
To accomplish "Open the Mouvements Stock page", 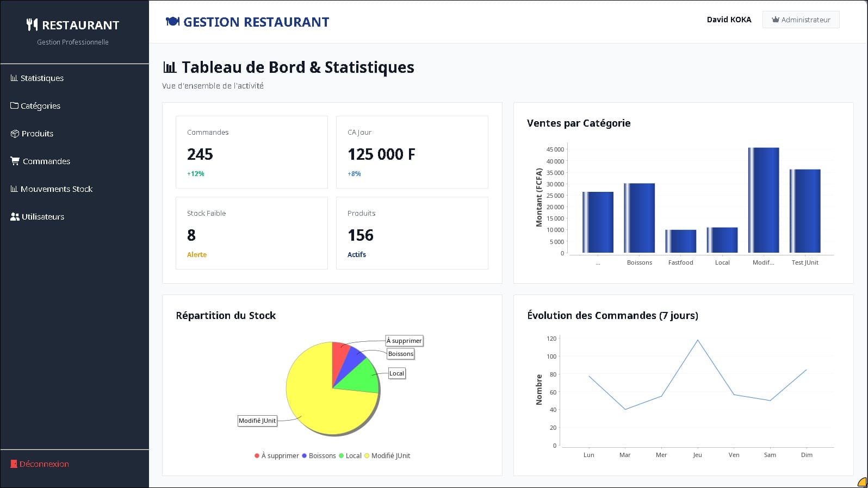I will tap(75, 189).
